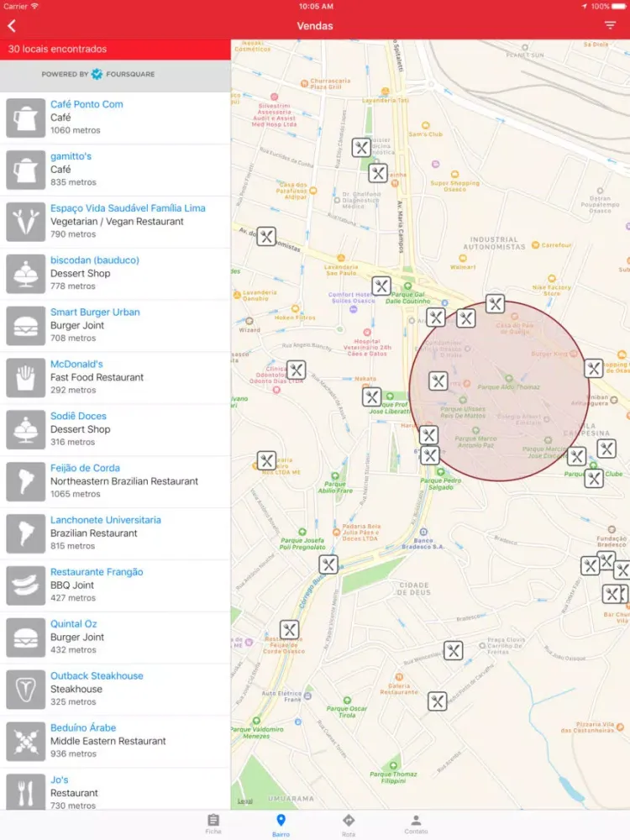
Task: Select restaurant pin beside Clínica Odontológica
Action: [x=297, y=370]
